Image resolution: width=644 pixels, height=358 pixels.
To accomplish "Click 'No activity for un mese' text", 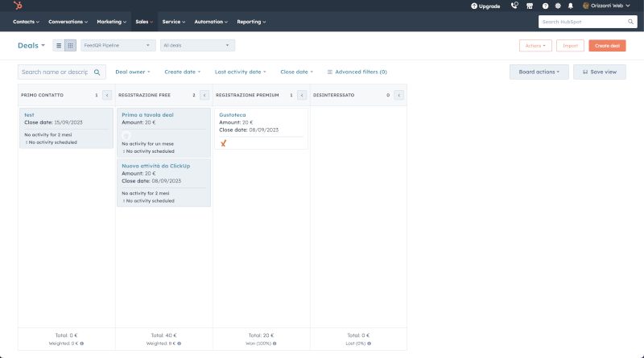I will pos(148,144).
